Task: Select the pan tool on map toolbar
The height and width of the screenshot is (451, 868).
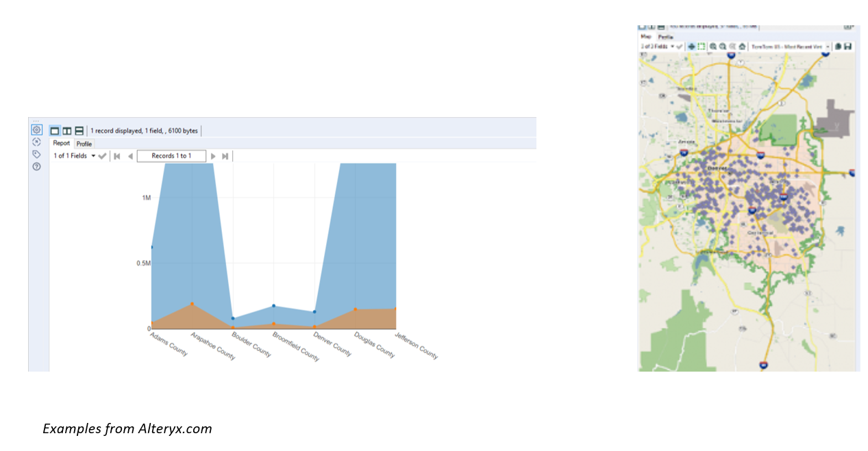Action: pos(692,47)
